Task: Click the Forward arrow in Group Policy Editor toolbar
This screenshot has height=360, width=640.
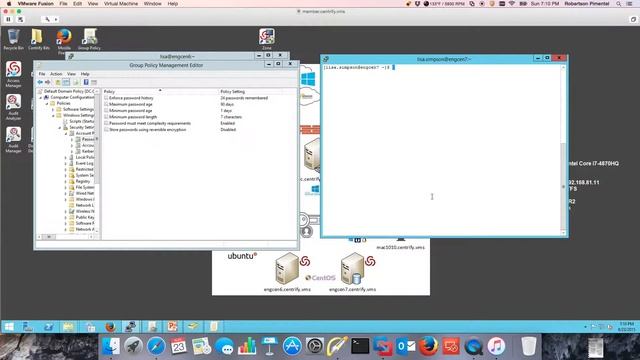Action: pyautogui.click(x=47, y=82)
